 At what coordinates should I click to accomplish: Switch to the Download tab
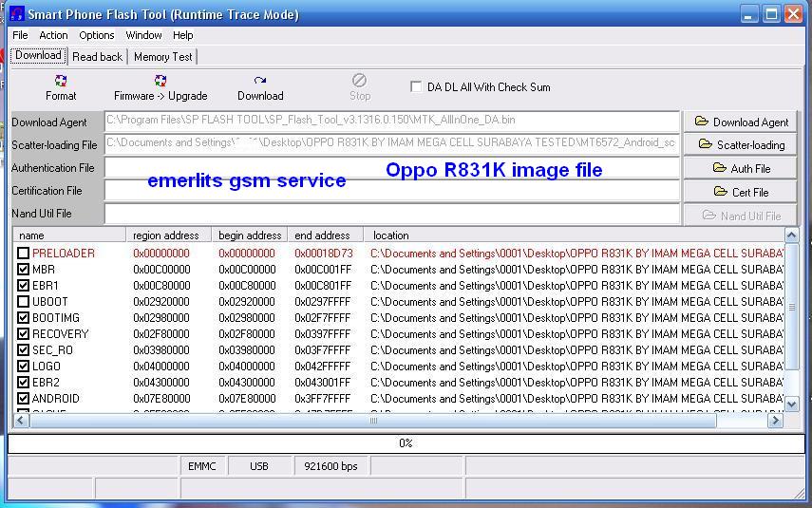(38, 55)
